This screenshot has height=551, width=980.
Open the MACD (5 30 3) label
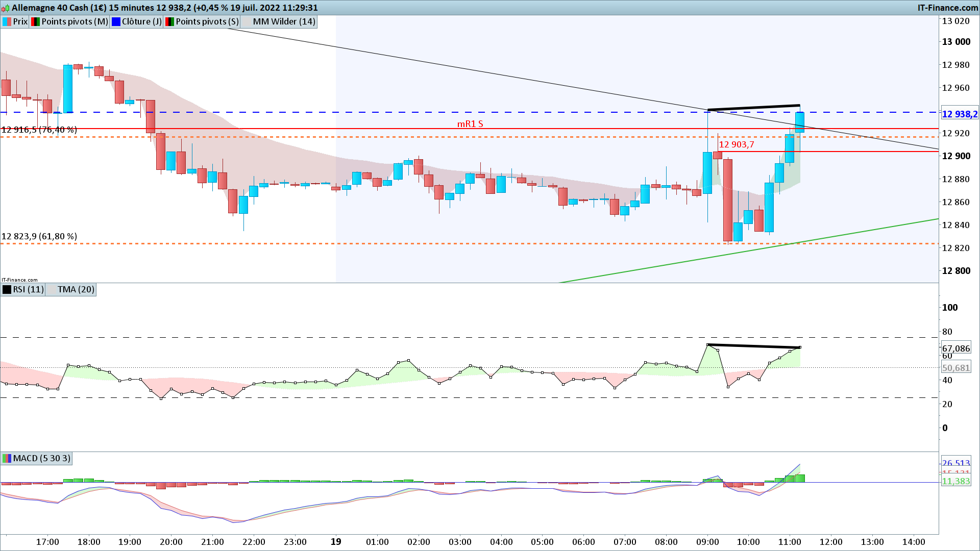coord(41,458)
